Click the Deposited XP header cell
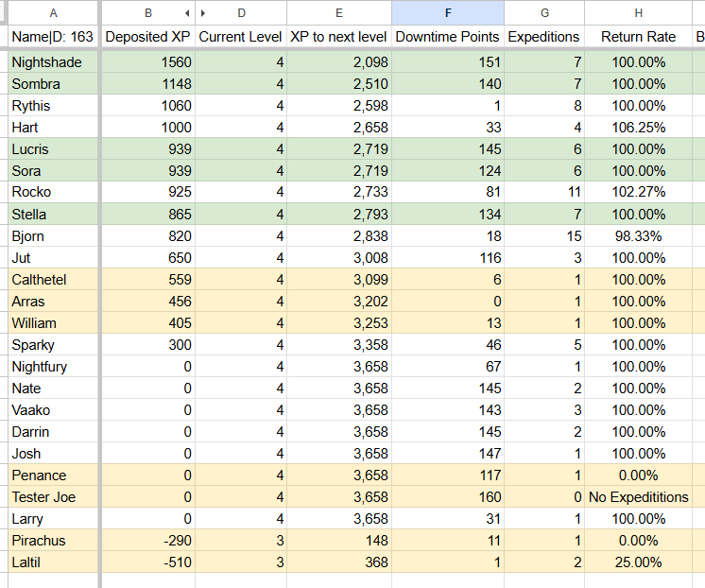The height and width of the screenshot is (588, 705). (147, 37)
